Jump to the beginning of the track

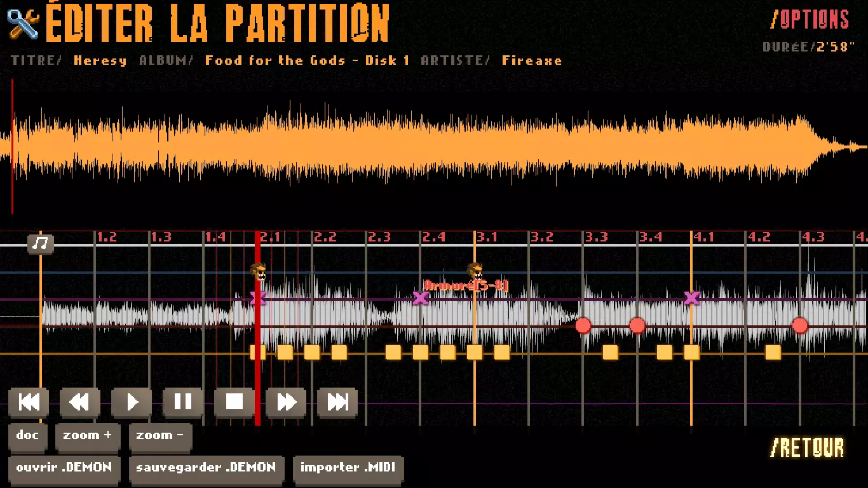pos(29,402)
